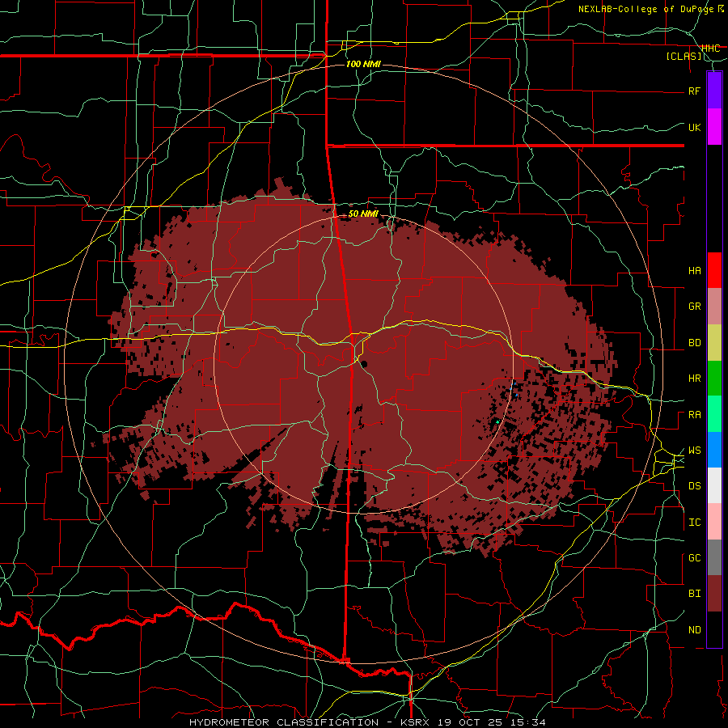Click the 'GR' legend label
This screenshot has width=728, height=728.
[x=694, y=307]
